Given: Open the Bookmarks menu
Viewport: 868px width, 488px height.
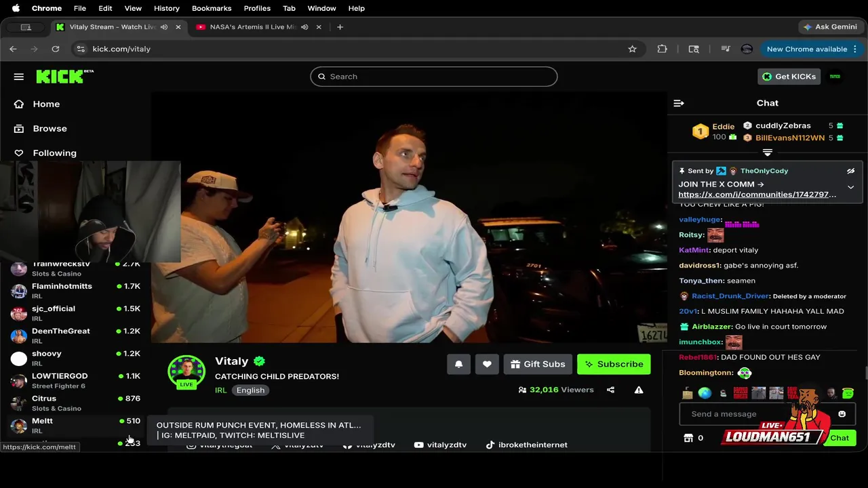Looking at the screenshot, I should coord(212,8).
